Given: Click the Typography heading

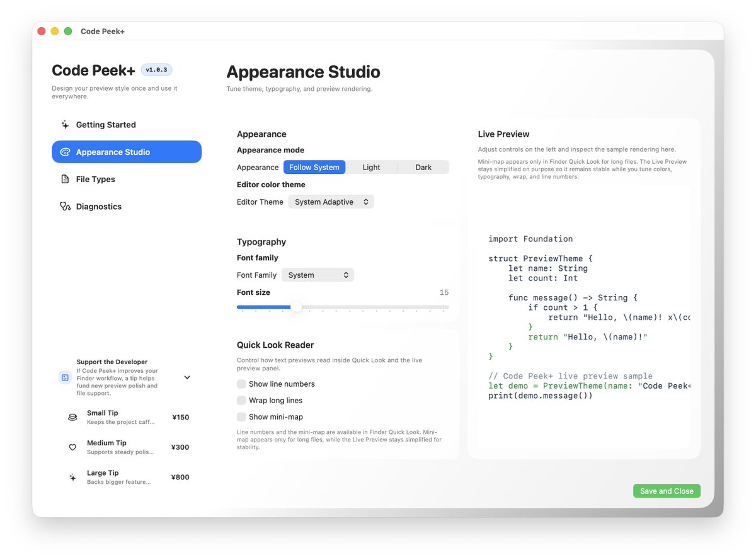Looking at the screenshot, I should click(261, 242).
